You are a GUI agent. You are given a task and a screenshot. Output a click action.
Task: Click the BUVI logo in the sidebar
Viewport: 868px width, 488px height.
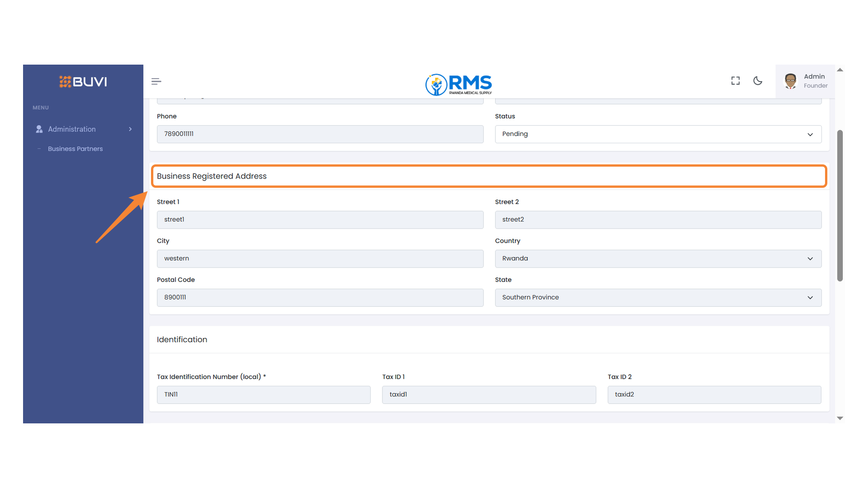(83, 82)
